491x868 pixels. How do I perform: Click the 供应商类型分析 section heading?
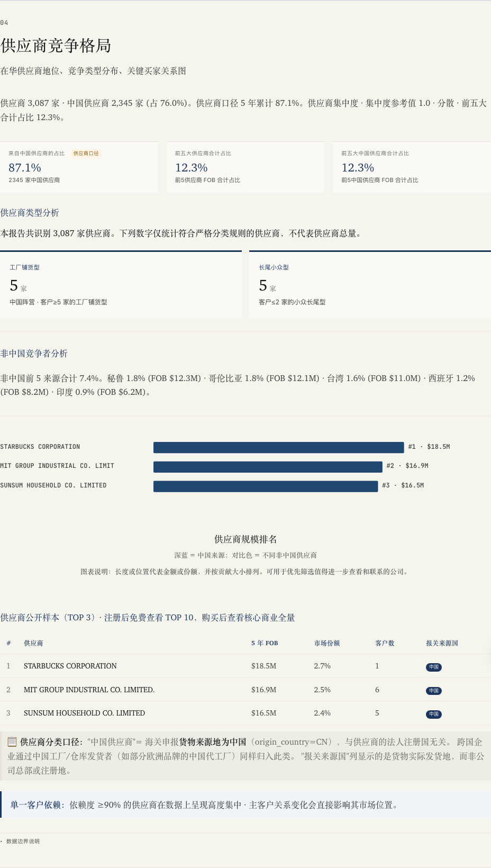coord(30,213)
